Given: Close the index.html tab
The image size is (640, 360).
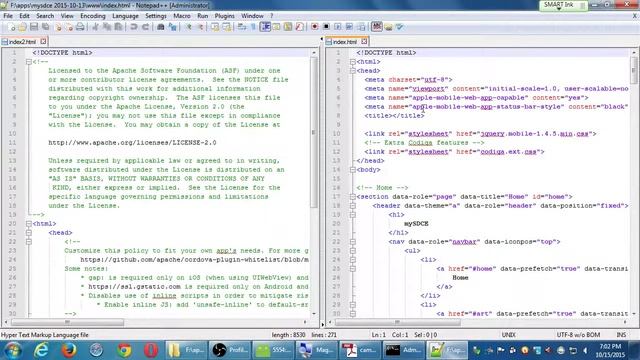Looking at the screenshot, I should [364, 41].
